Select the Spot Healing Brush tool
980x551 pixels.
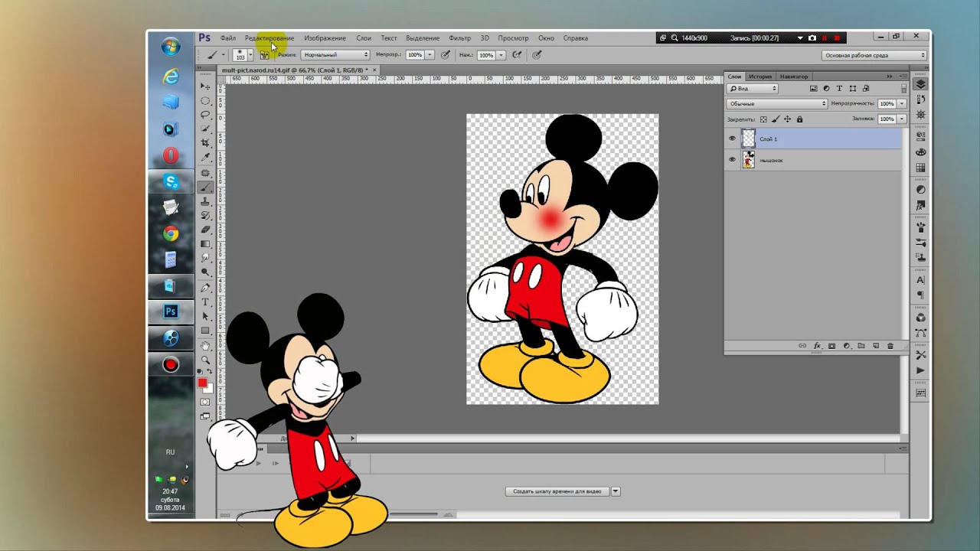[205, 173]
